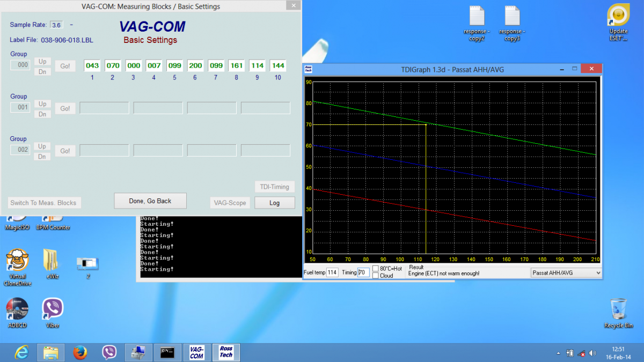The width and height of the screenshot is (644, 362).
Task: Select the ADBCD desktop shortcut
Action: click(17, 313)
